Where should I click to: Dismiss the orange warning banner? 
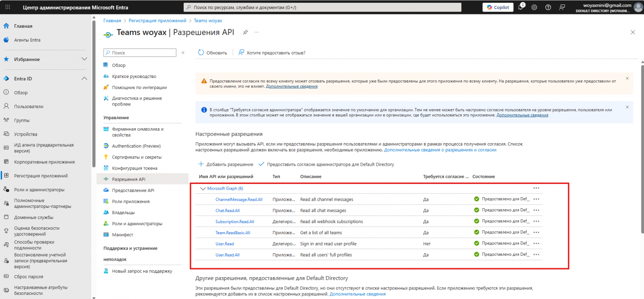[x=627, y=78]
